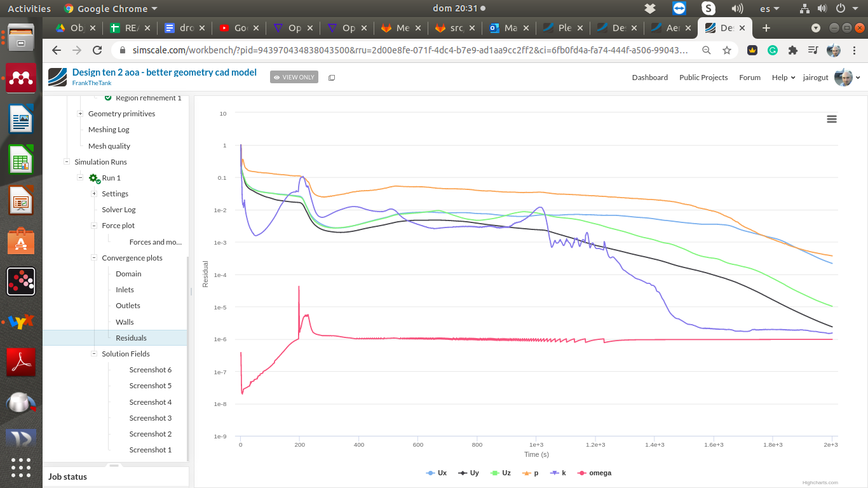The width and height of the screenshot is (868, 488).
Task: Click the Highcharts.com credit link
Action: (820, 483)
